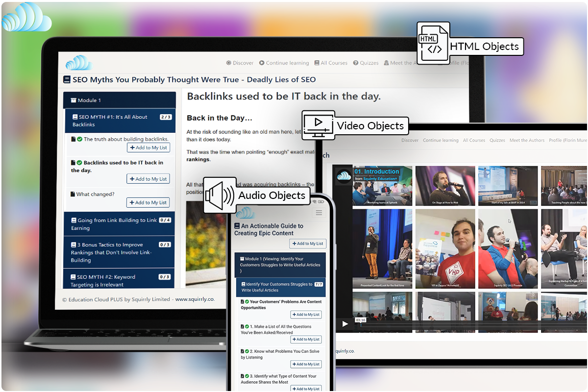
Task: Click the play-circle icon beside Continue learning on laptop
Action: click(262, 63)
